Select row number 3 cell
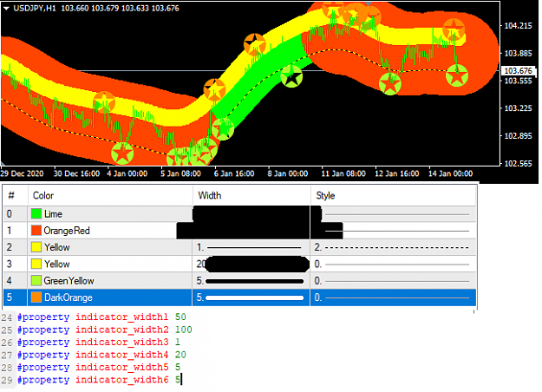The width and height of the screenshot is (542, 392). (16, 265)
